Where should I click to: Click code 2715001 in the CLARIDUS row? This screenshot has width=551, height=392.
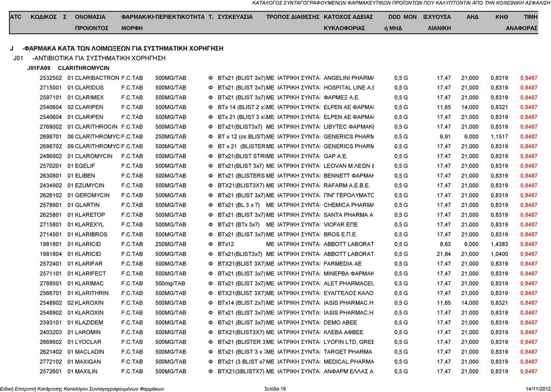point(51,88)
